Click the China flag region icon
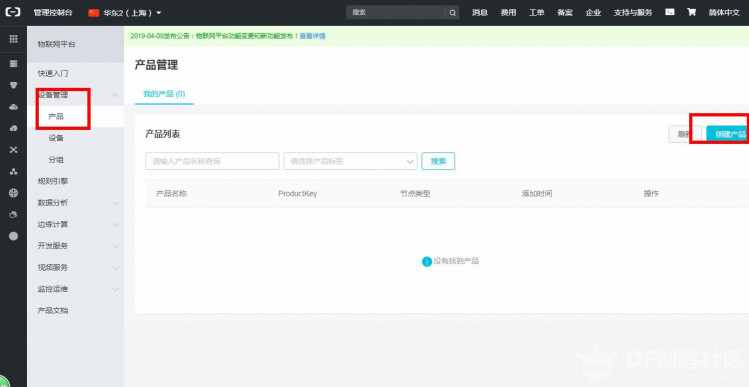Screen dimensions: 749x387 pos(94,13)
